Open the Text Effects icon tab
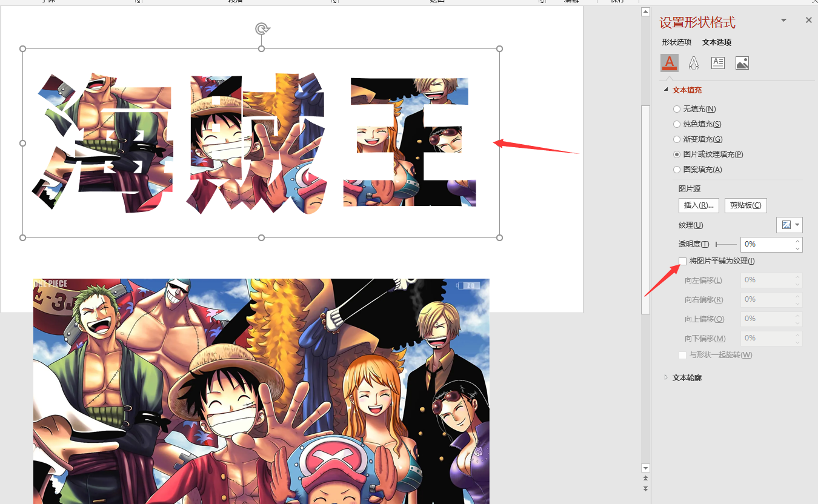818x504 pixels. click(694, 63)
